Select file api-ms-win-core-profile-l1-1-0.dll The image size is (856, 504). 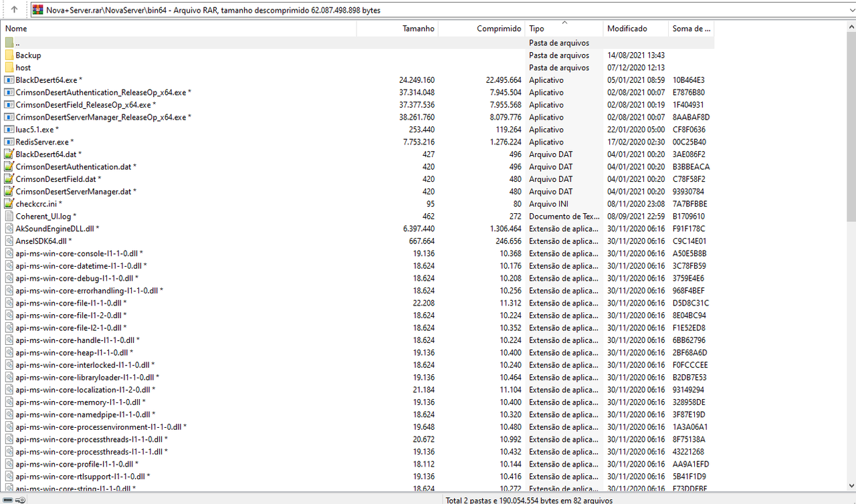click(74, 463)
